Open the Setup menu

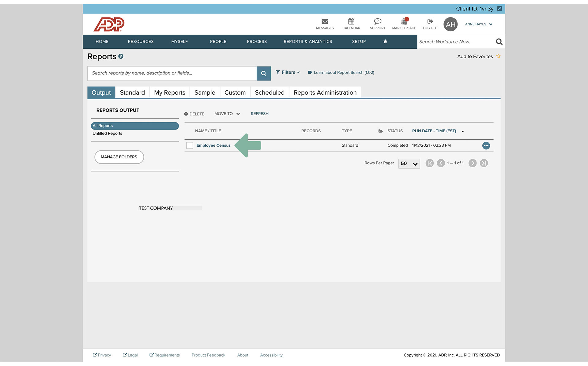tap(359, 42)
